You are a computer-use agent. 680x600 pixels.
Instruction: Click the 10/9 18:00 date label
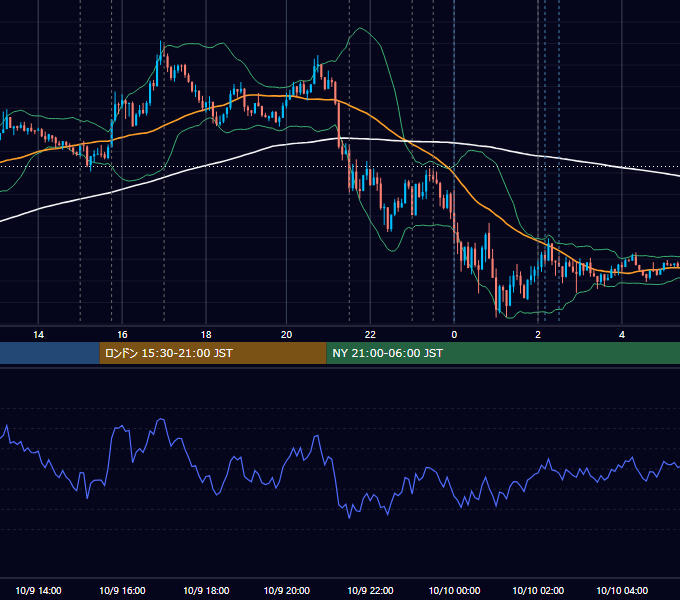click(x=206, y=590)
